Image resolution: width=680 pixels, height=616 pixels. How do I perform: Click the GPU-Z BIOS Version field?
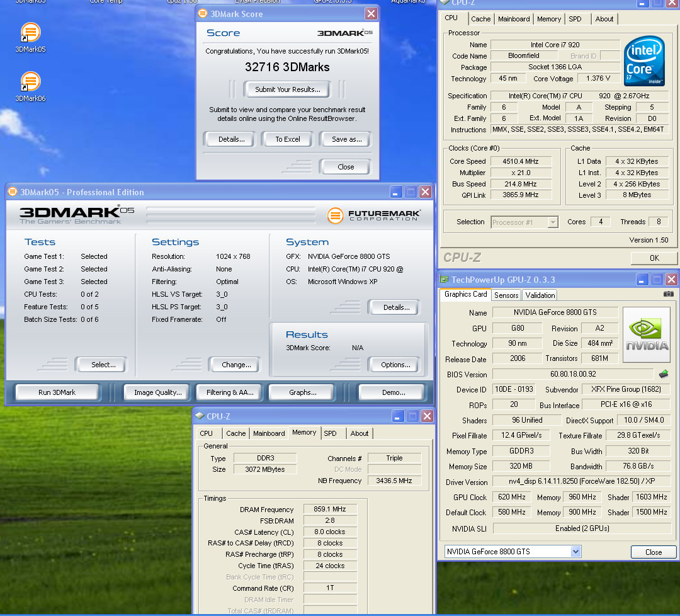[573, 374]
